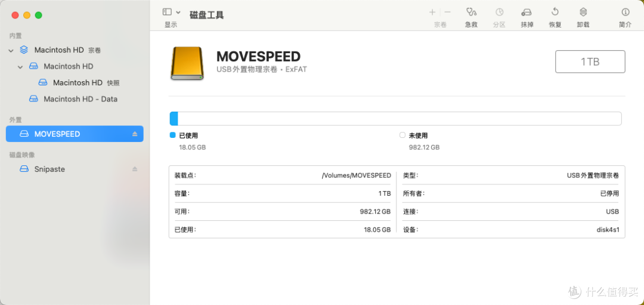Unmount the volume with 卸载 icon
The image size is (644, 305).
[x=583, y=12]
